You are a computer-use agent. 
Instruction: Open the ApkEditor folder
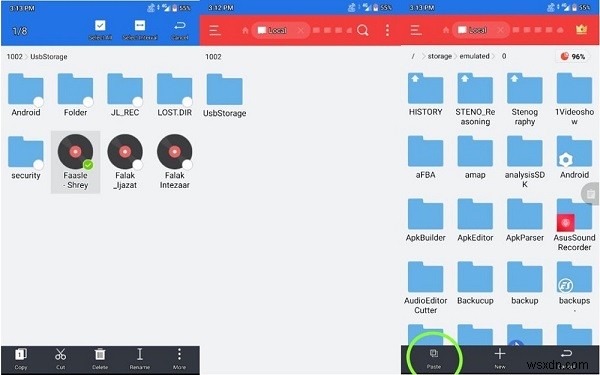(x=475, y=220)
